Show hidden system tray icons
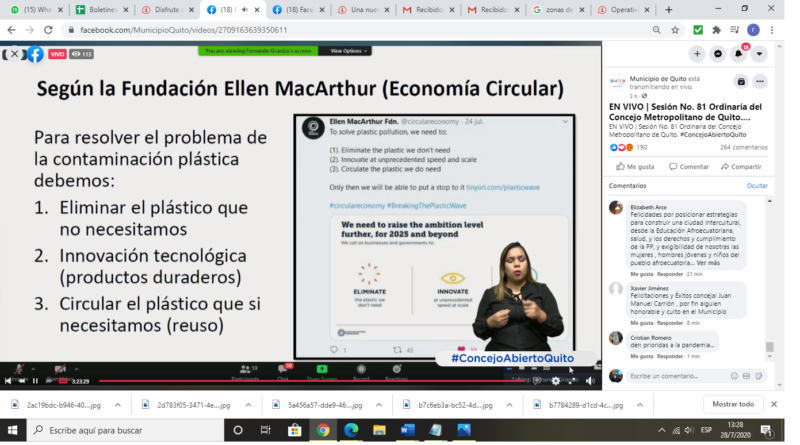The image size is (800, 445). [x=662, y=430]
